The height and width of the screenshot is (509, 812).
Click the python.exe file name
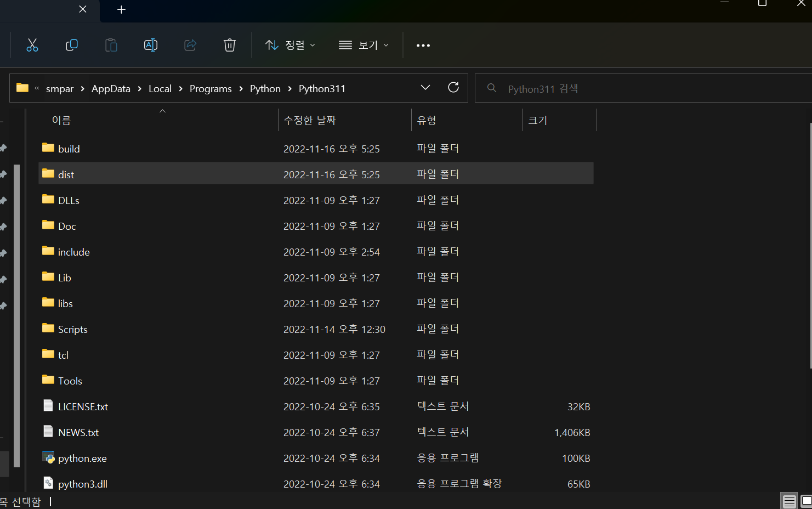click(82, 459)
